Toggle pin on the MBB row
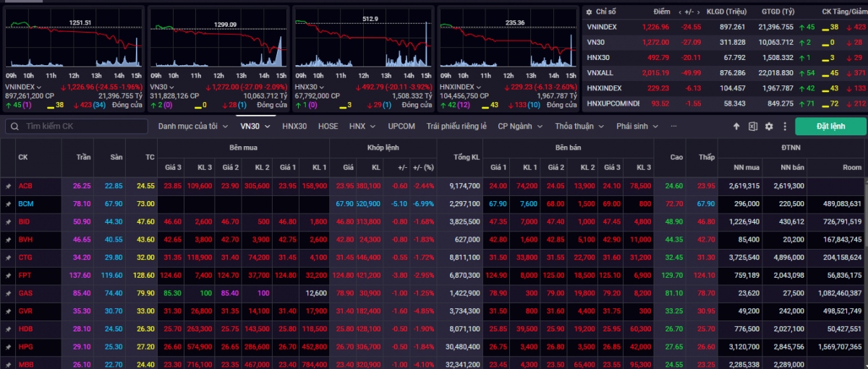This screenshot has height=369, width=868. click(x=8, y=364)
